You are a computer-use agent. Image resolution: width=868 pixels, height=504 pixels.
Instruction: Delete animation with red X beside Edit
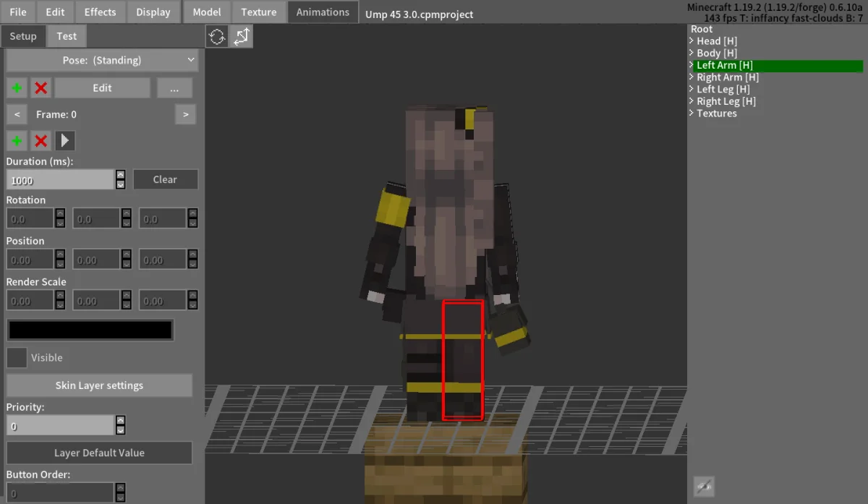[x=41, y=88]
